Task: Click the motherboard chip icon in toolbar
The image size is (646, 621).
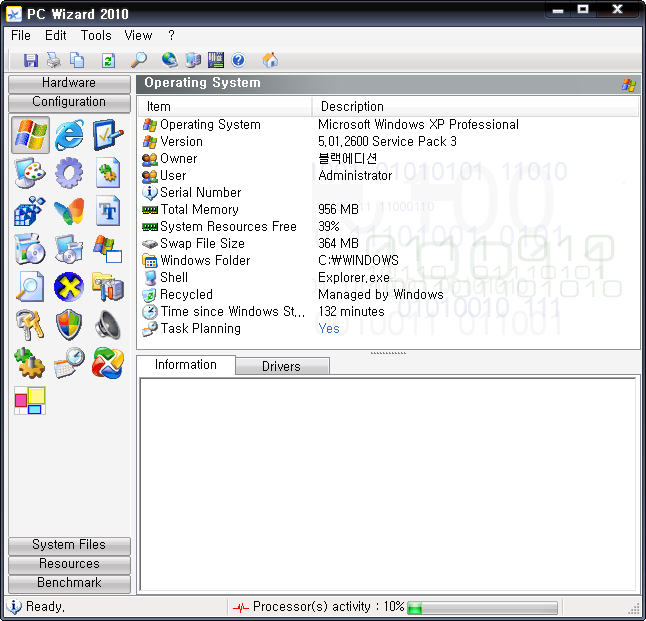Action: tap(216, 61)
